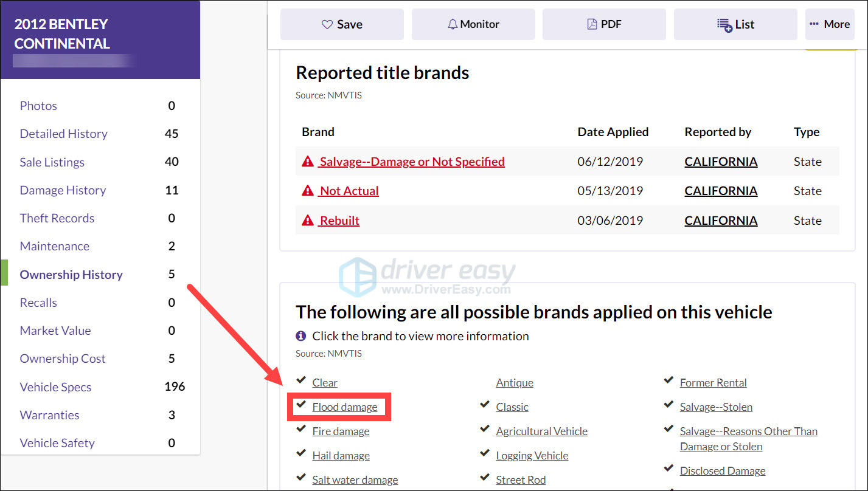The image size is (868, 491).
Task: Click the heart icon on Save button
Action: coord(327,24)
